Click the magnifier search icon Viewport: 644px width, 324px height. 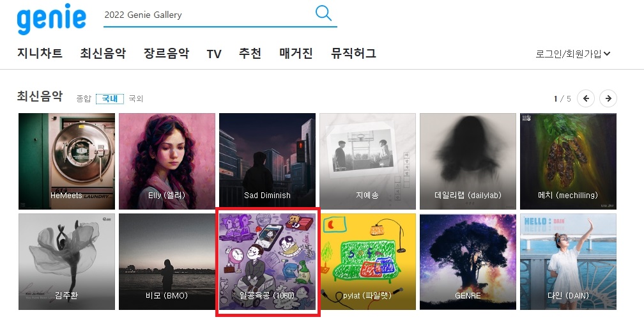point(324,13)
